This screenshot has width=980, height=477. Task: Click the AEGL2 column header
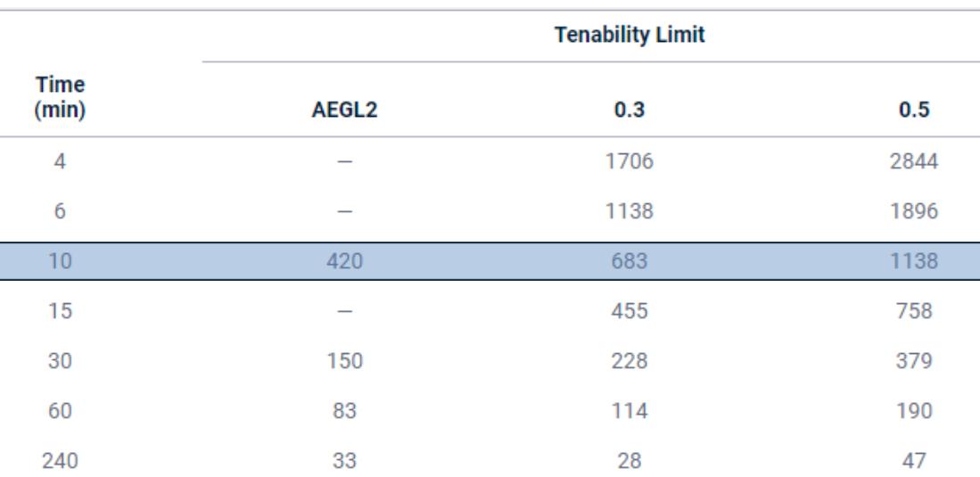344,110
